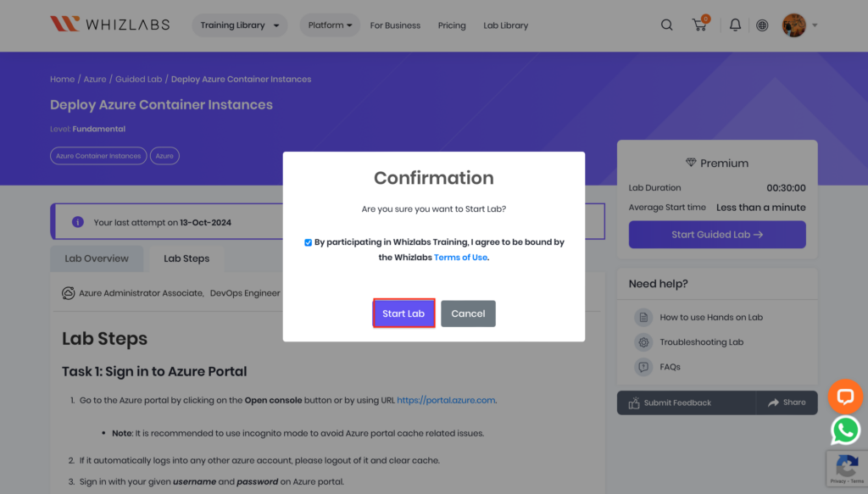Viewport: 868px width, 494px height.
Task: Open the globe language selector icon
Action: click(762, 25)
